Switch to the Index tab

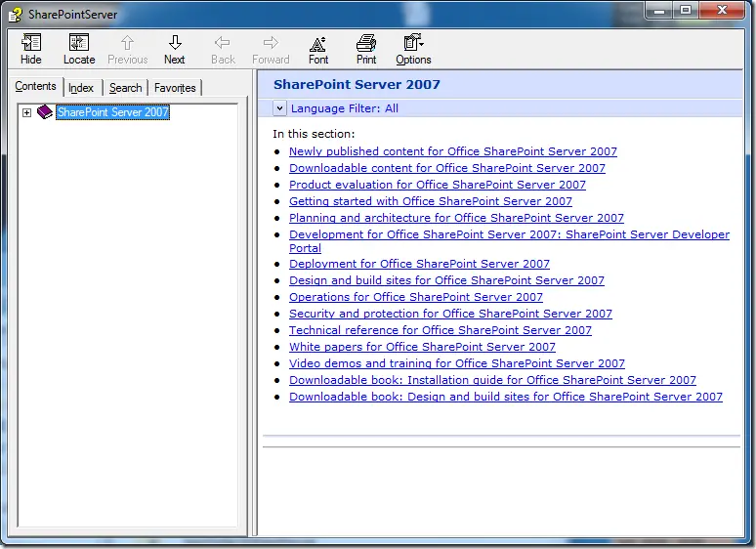[x=81, y=88]
